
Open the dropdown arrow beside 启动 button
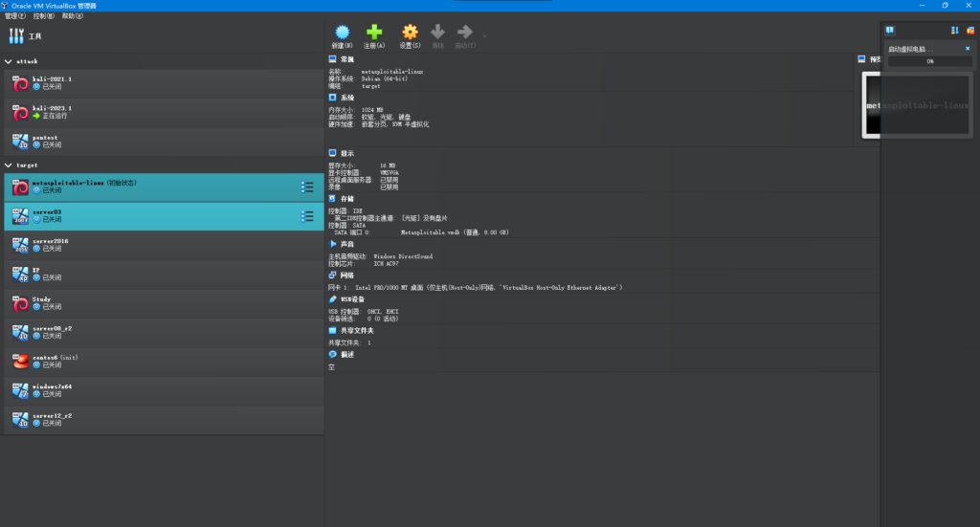484,37
